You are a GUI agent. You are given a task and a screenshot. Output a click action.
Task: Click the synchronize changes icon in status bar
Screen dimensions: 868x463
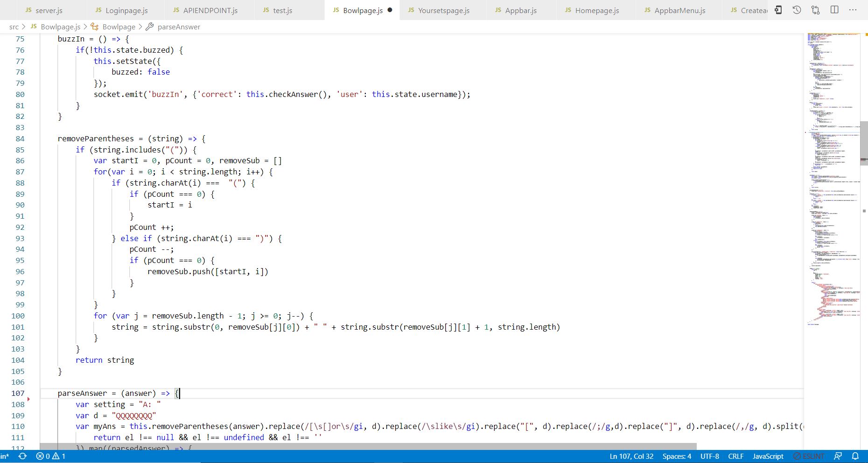(x=22, y=456)
